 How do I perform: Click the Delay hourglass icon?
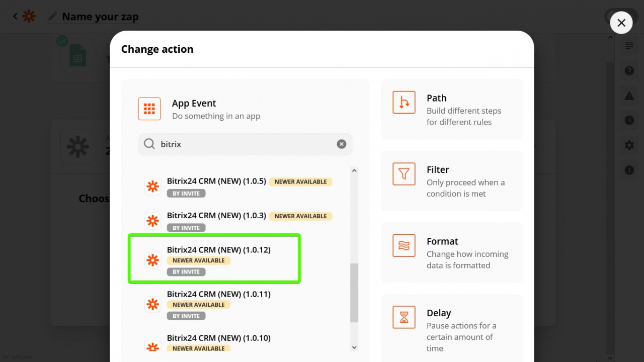tap(404, 317)
